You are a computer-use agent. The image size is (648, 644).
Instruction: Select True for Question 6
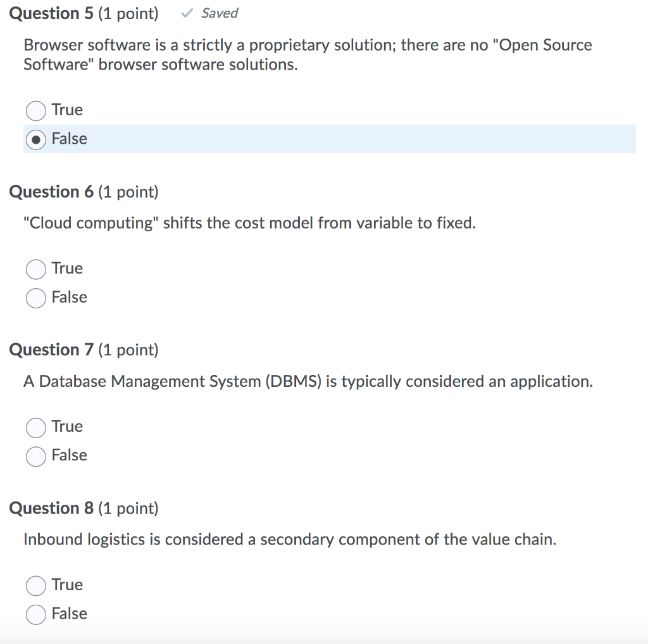coord(36,268)
